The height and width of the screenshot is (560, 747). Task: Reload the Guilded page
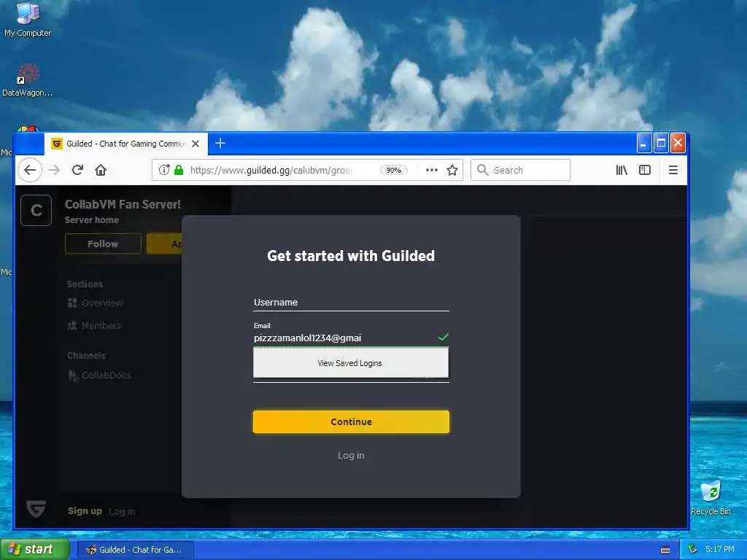tap(77, 170)
